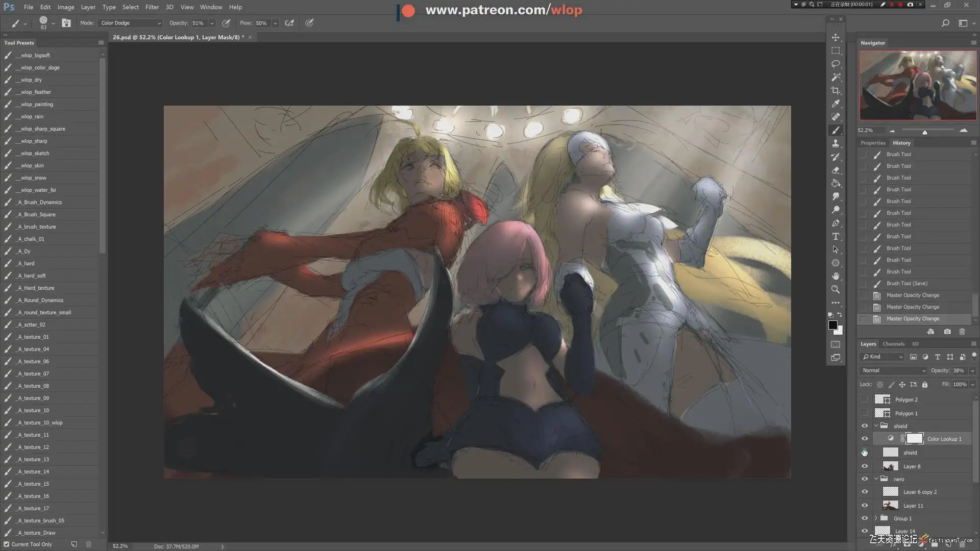This screenshot has width=980, height=551.
Task: Click the Brush Tool (Save) history state
Action: coord(906,284)
